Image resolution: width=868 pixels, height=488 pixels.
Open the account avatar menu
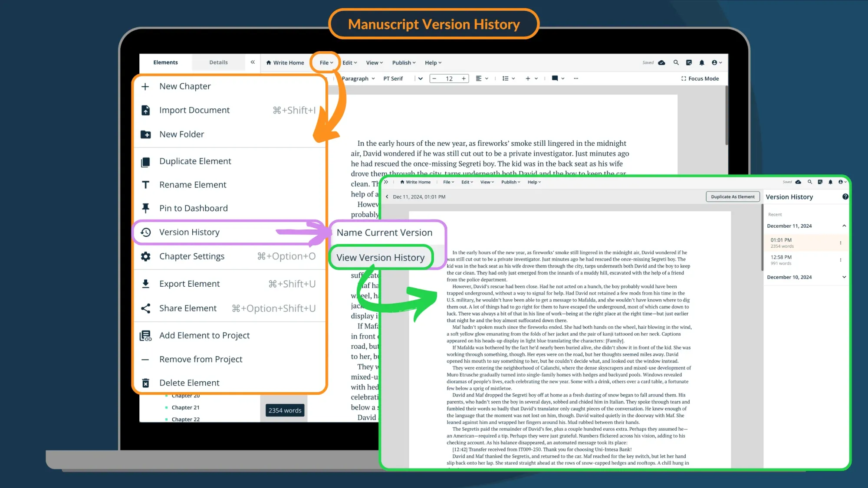[715, 62]
